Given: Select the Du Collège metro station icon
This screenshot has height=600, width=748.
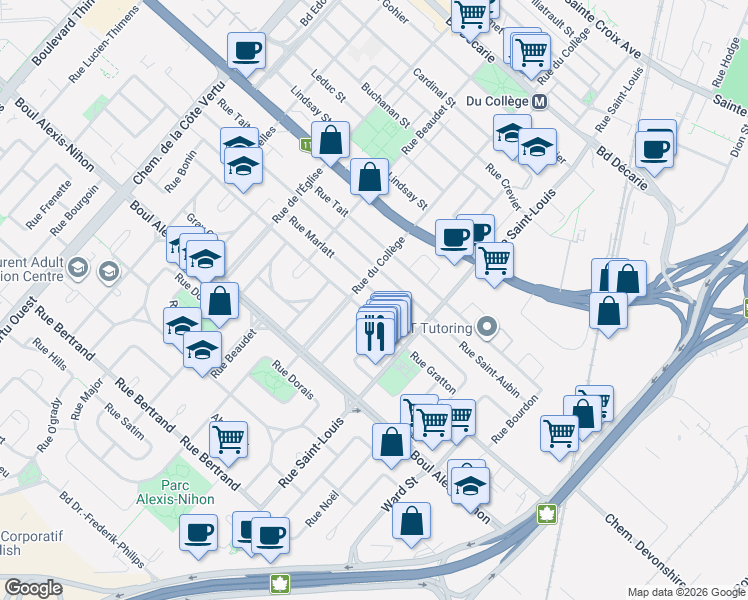Looking at the screenshot, I should tap(540, 102).
